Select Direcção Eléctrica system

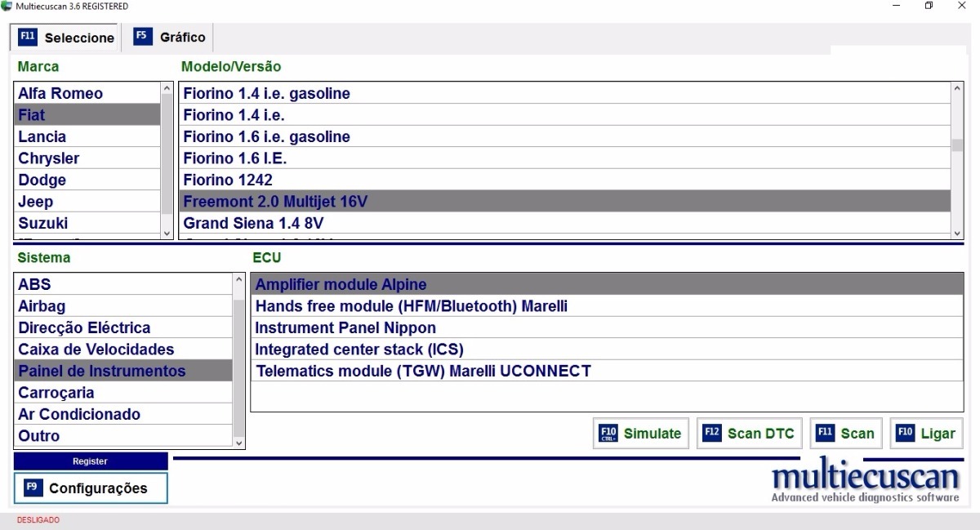click(x=123, y=327)
